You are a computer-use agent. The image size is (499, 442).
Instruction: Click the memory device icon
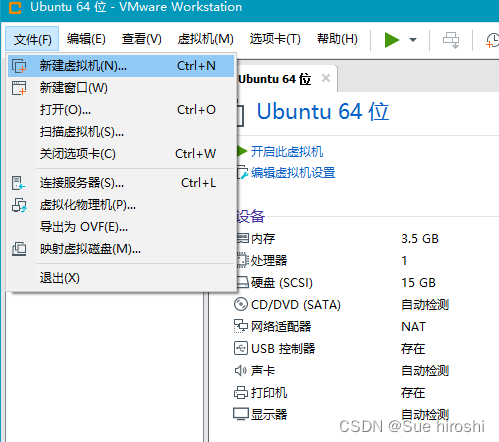click(243, 238)
